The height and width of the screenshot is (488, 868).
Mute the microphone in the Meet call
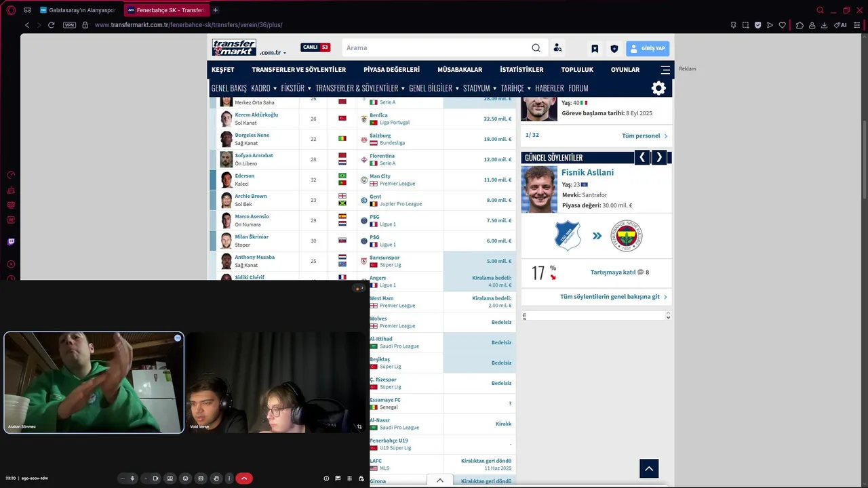132,478
